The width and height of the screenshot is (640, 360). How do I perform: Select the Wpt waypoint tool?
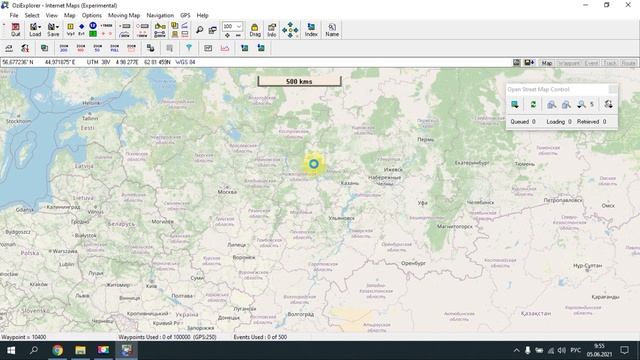pyautogui.click(x=70, y=30)
